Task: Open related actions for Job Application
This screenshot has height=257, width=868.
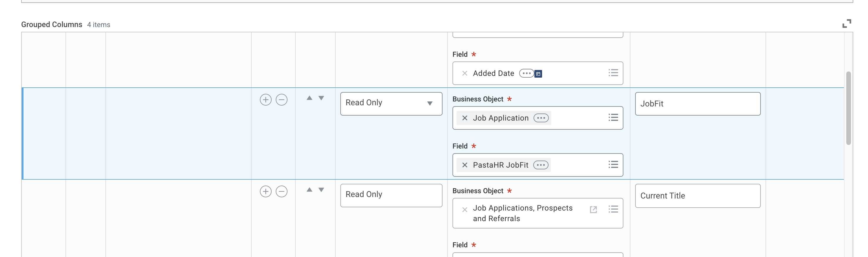Action: pos(541,118)
